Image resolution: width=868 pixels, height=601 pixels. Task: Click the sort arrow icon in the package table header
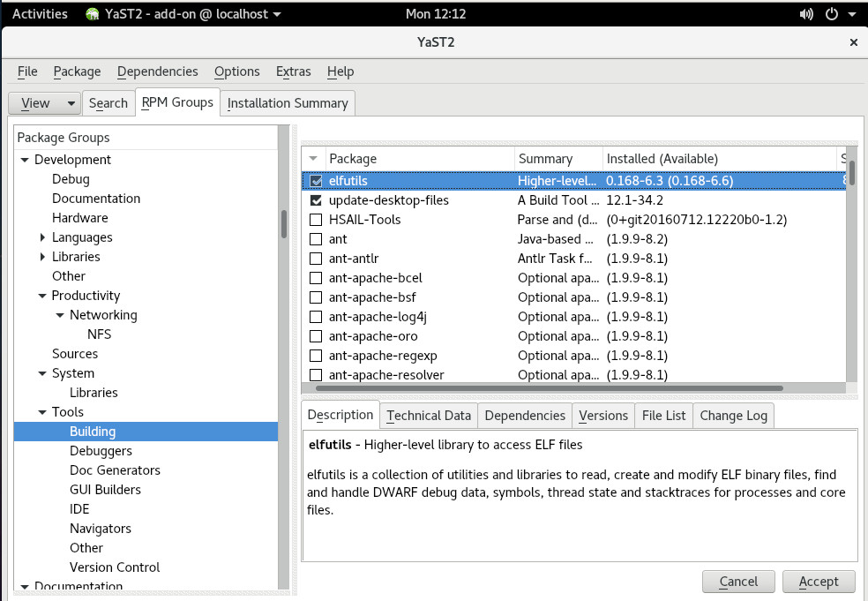click(x=312, y=158)
